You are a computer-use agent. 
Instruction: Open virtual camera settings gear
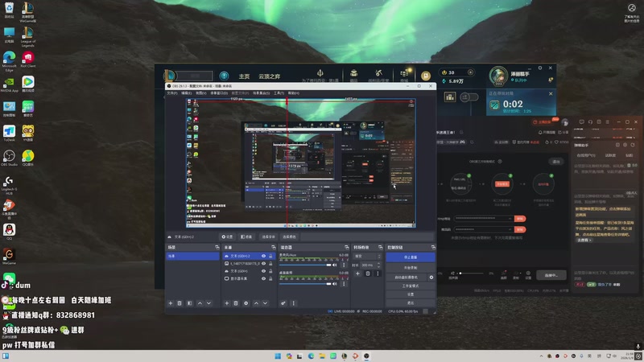[x=431, y=277]
